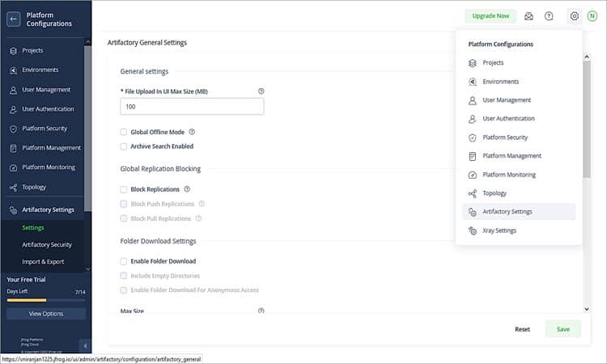Click the Save button
Viewport: 607px width, 364px height.
point(562,329)
